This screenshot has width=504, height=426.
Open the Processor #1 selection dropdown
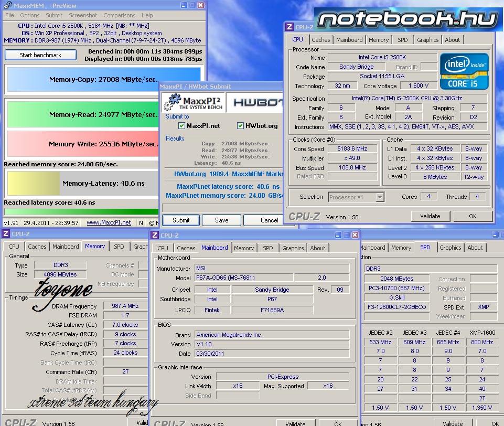point(380,197)
